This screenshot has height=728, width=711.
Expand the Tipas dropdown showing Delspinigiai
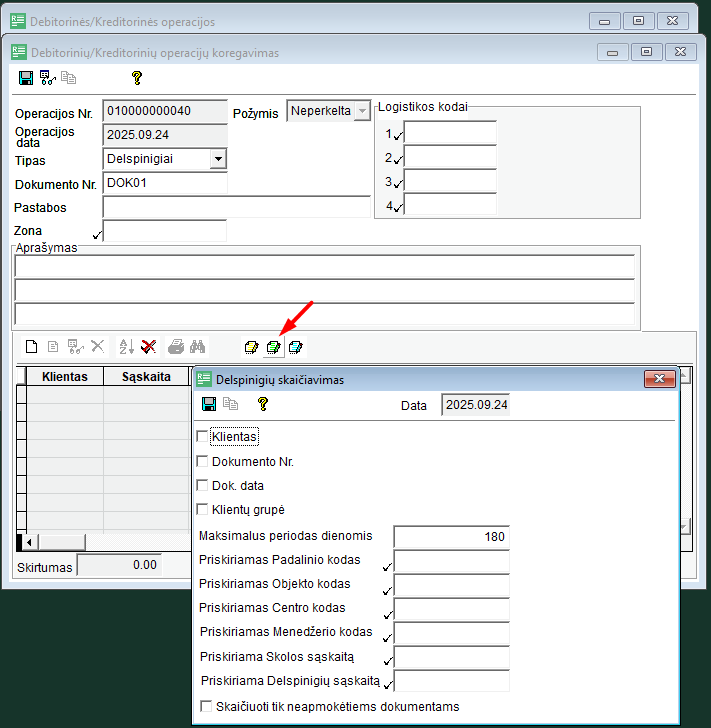[x=218, y=158]
